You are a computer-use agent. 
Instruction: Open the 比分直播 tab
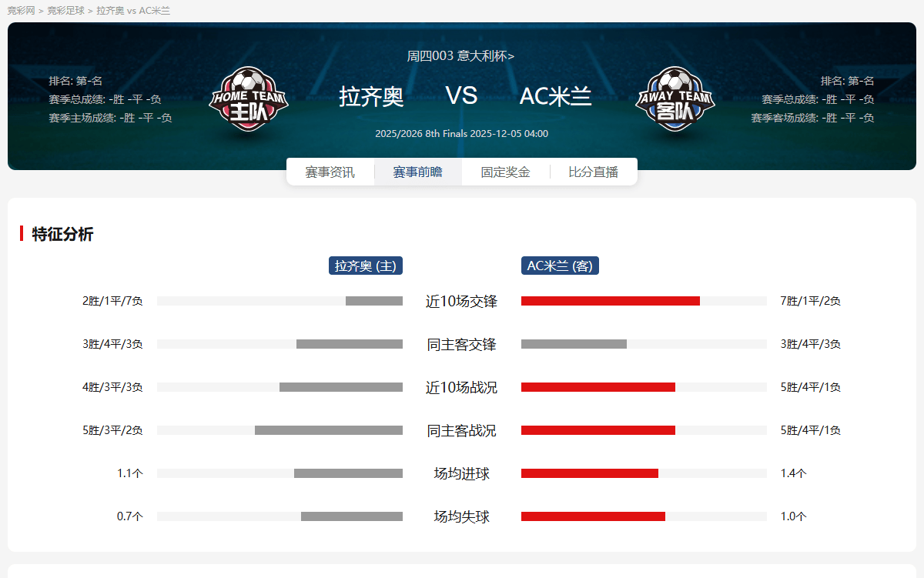pos(593,172)
